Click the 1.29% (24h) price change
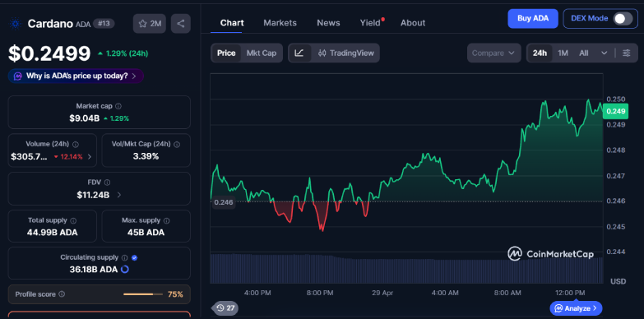The image size is (644, 319). coord(123,53)
